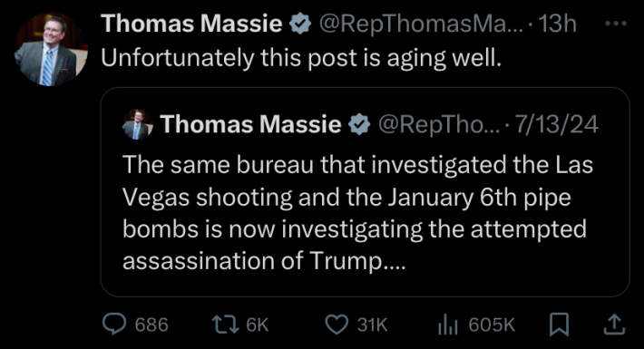Click the 686 replies count

(x=151, y=325)
